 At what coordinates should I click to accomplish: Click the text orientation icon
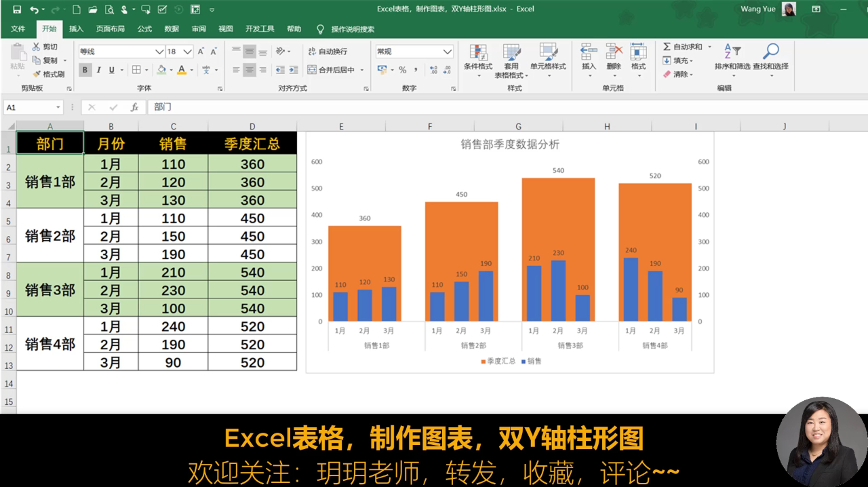click(281, 52)
